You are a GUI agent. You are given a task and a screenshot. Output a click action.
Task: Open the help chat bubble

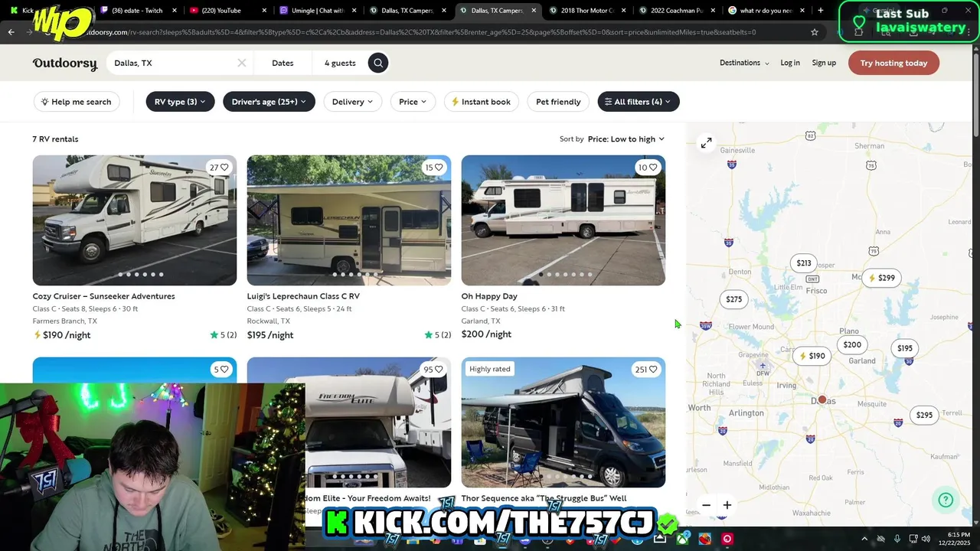946,500
